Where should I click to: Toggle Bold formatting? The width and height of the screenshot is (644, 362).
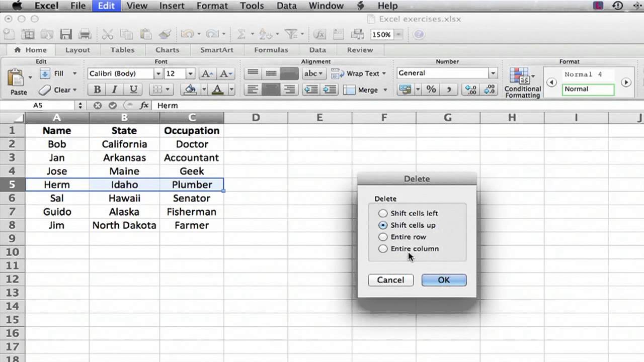click(x=97, y=89)
